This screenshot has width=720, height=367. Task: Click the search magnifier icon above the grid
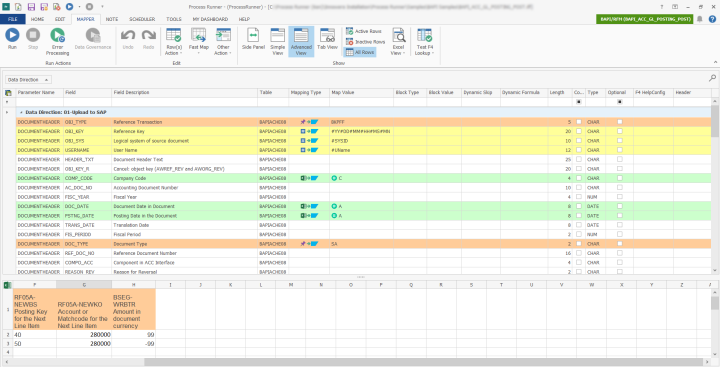tap(712, 79)
